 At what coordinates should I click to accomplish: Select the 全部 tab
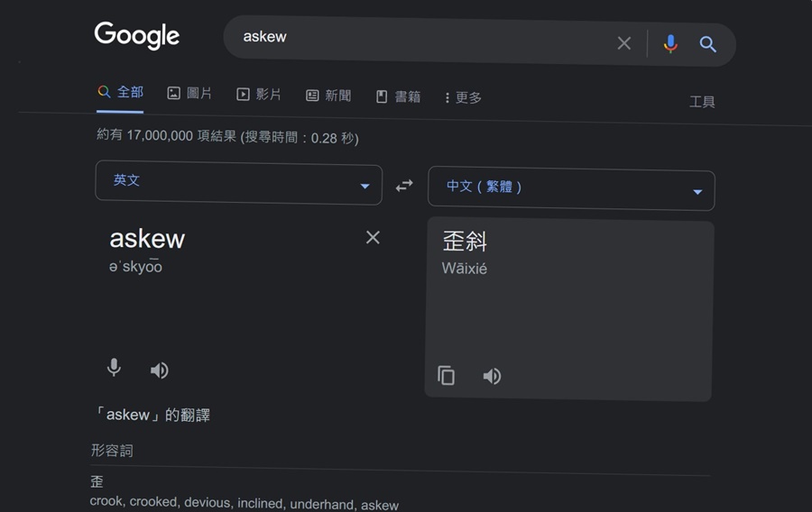click(120, 92)
